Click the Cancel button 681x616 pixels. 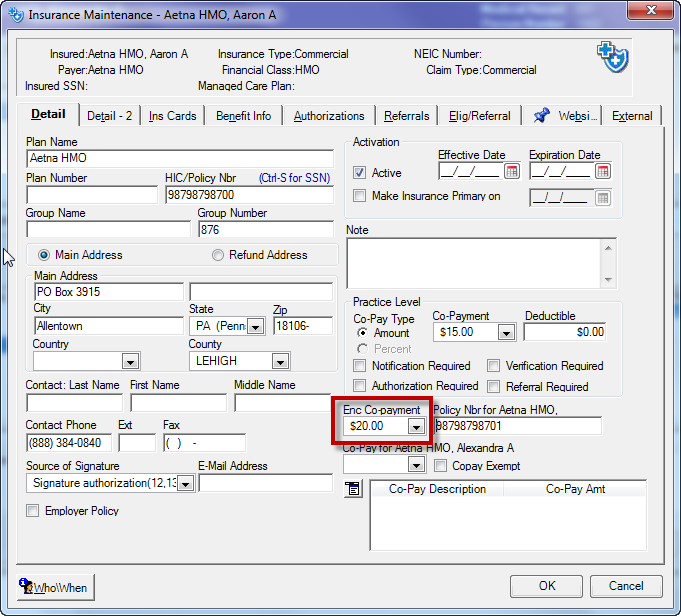[x=626, y=586]
